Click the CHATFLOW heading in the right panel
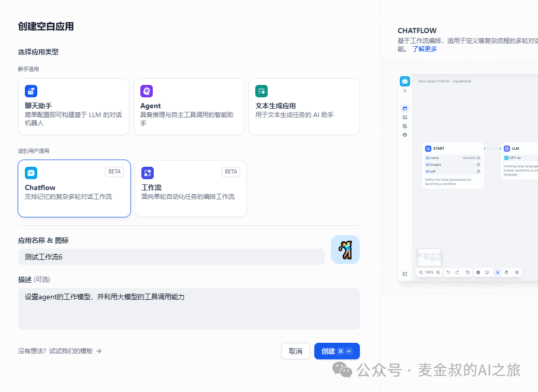538x392 pixels. pos(417,31)
